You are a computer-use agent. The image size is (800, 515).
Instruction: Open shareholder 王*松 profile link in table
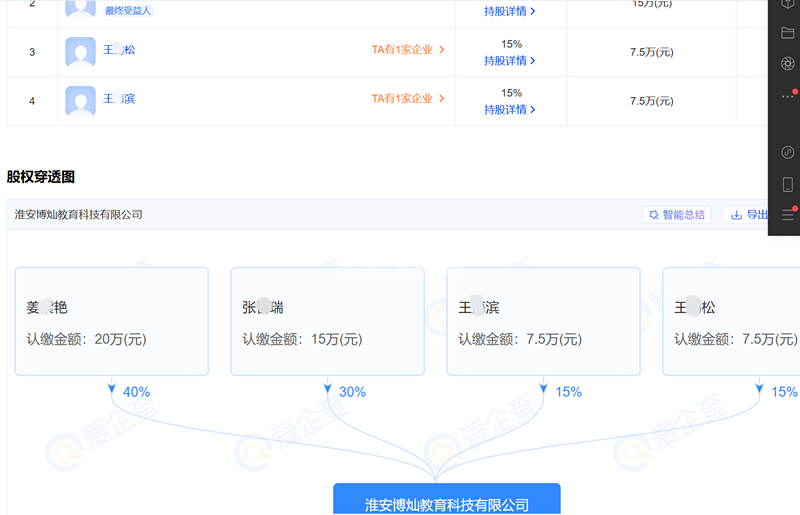click(119, 50)
